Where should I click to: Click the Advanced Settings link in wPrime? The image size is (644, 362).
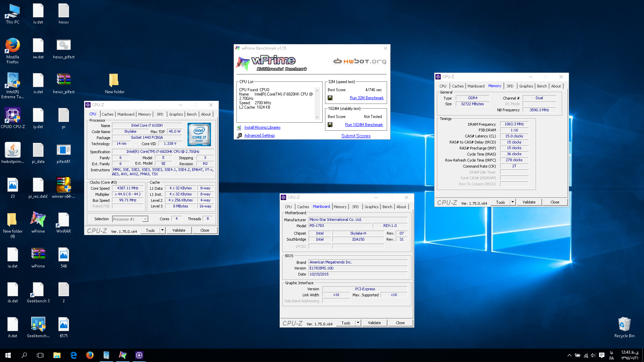pos(259,135)
